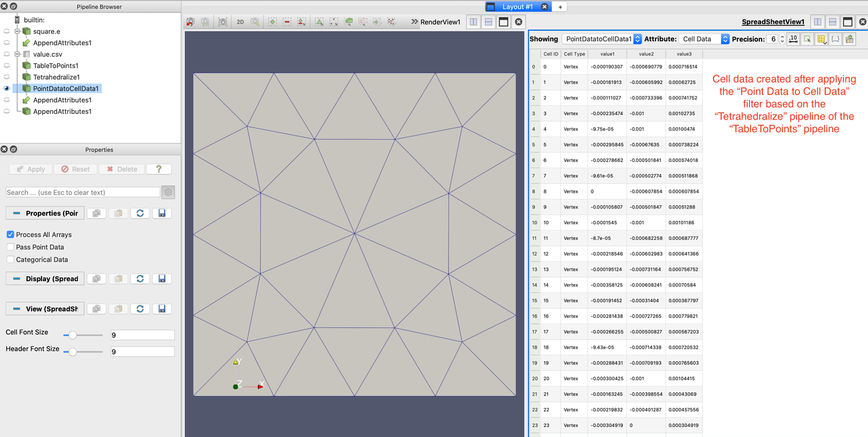Toggle visibility eye of PointDatatoCellData1
Screen dimensions: 868x437
7,89
